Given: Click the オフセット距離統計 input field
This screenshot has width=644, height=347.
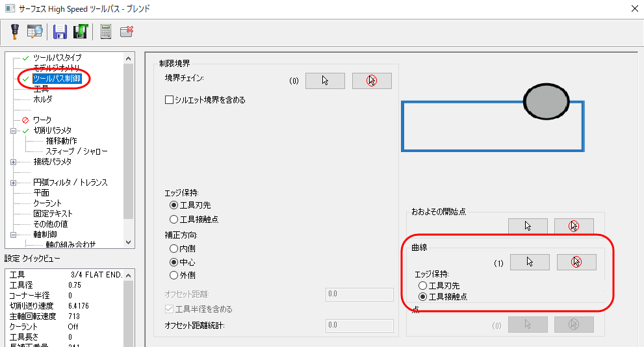Looking at the screenshot, I should point(359,326).
